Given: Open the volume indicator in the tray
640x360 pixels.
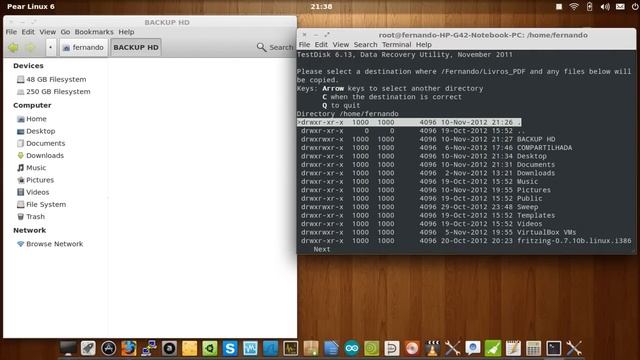Looking at the screenshot, I should coord(605,7).
